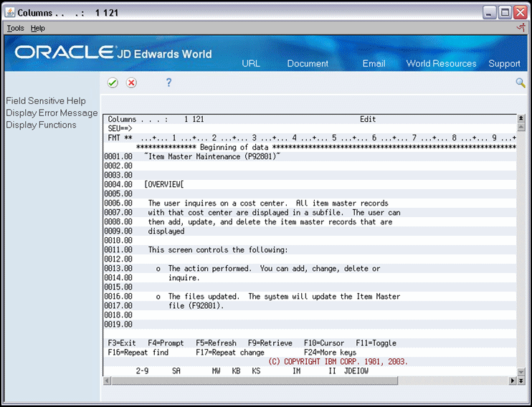Click the vertical scrollbar up arrow
Image resolution: width=532 pixels, height=407 pixels.
521,128
